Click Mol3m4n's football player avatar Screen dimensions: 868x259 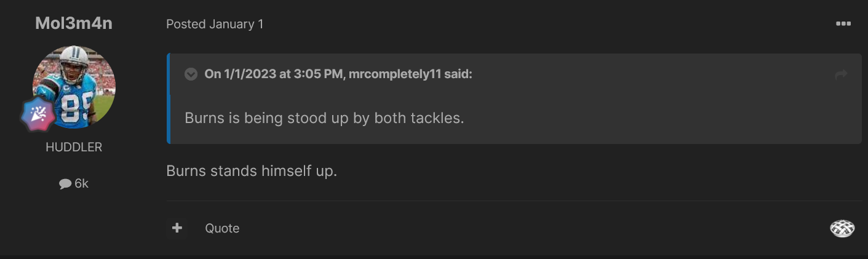click(74, 87)
